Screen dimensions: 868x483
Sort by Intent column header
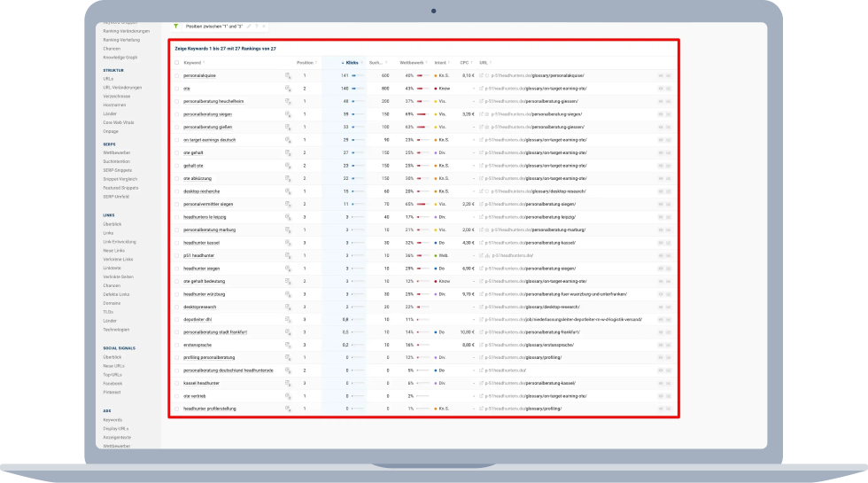point(440,63)
